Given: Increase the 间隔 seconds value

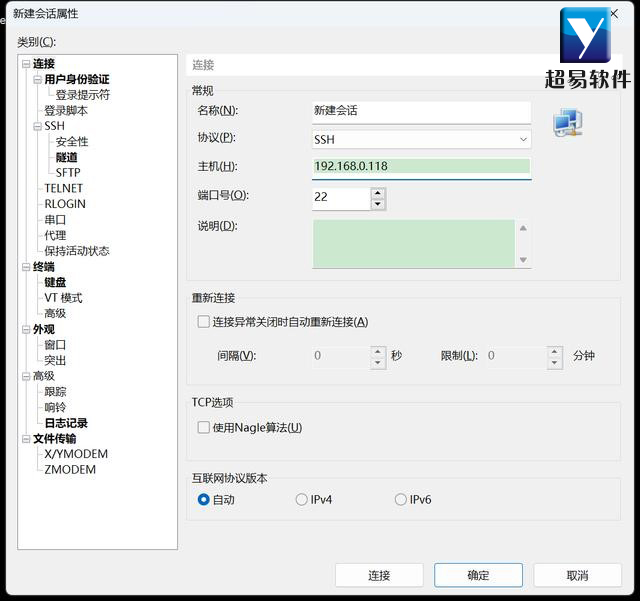Looking at the screenshot, I should [378, 351].
